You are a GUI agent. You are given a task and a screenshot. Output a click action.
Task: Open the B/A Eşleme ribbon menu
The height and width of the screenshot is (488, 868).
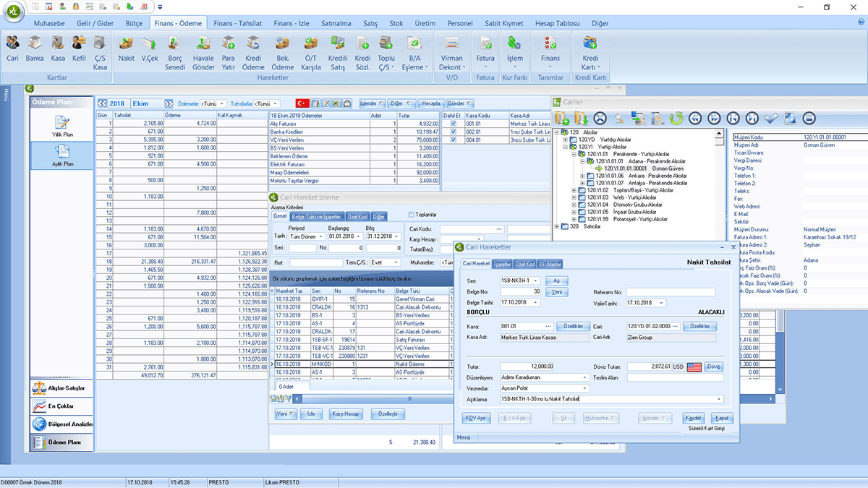tap(414, 53)
